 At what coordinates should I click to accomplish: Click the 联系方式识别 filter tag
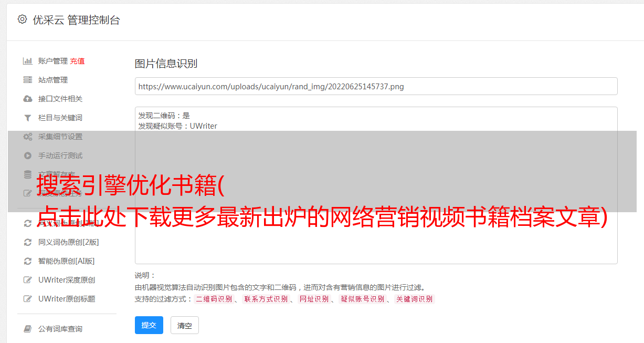[265, 299]
